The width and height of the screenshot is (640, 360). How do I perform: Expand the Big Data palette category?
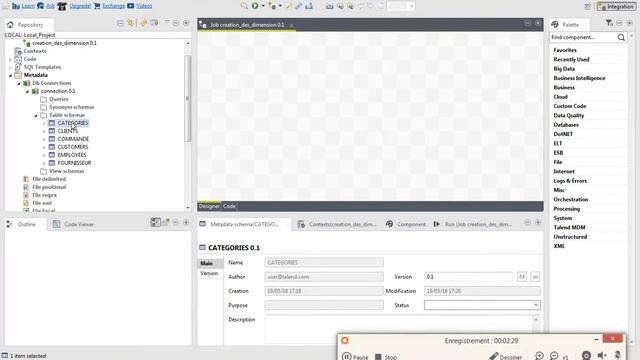(x=564, y=69)
